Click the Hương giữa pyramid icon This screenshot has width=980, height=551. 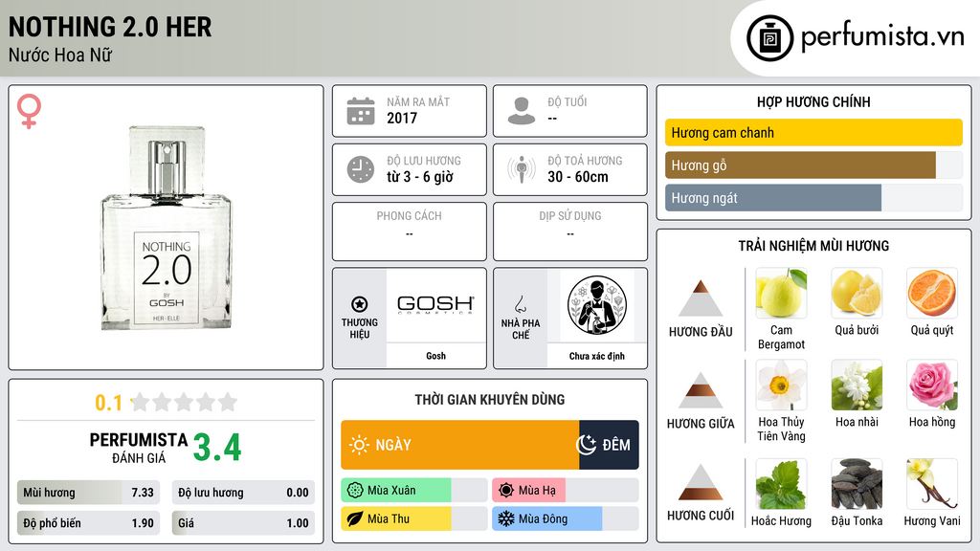click(701, 390)
